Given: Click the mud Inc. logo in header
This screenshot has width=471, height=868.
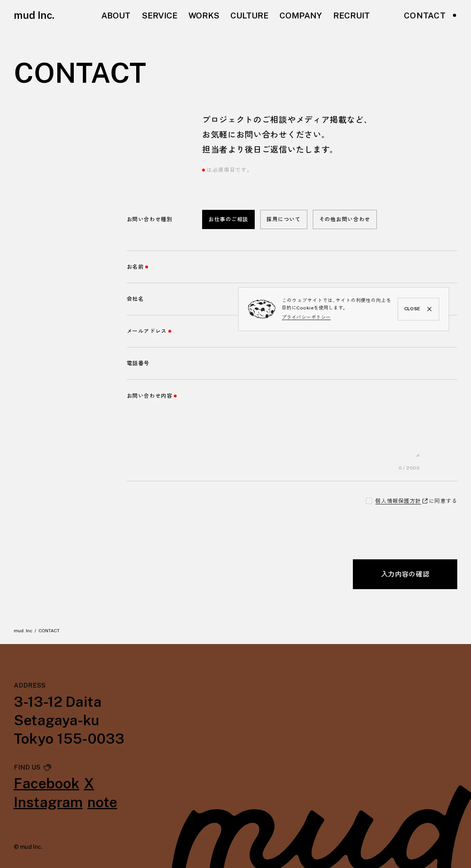Looking at the screenshot, I should tap(34, 15).
